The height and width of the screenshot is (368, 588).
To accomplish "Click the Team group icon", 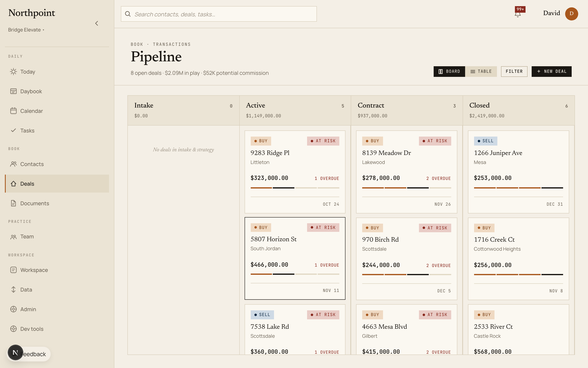I will 13,237.
